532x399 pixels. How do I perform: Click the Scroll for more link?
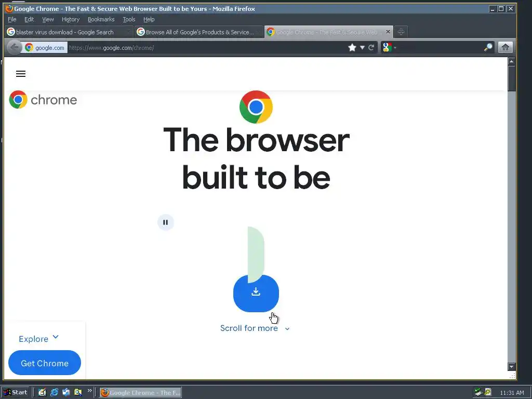click(249, 328)
